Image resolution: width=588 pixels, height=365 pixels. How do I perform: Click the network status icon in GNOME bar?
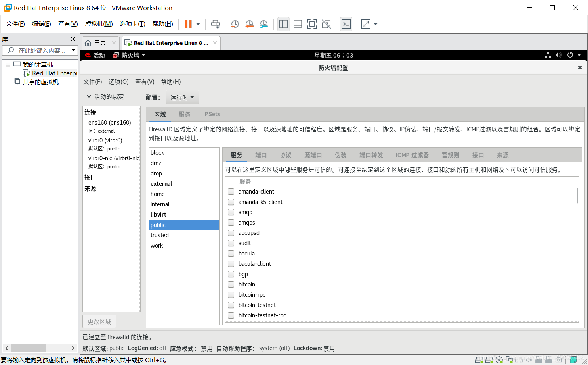[x=548, y=55]
